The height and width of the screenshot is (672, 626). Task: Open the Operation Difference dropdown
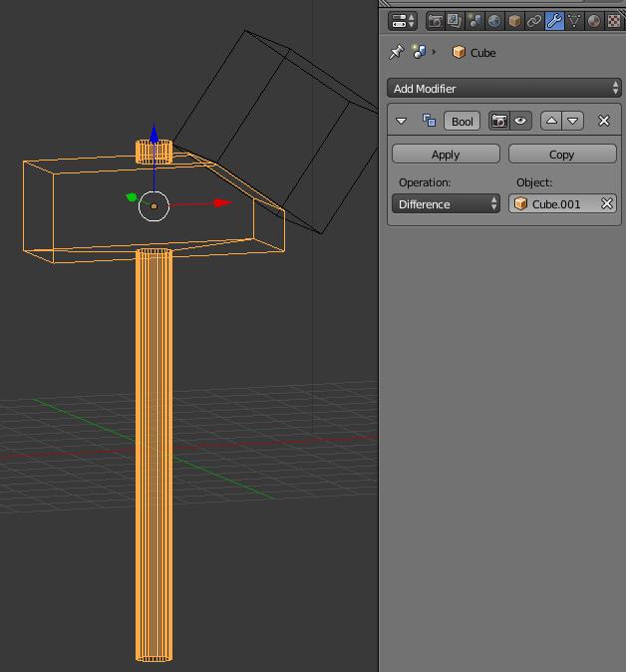pos(446,204)
